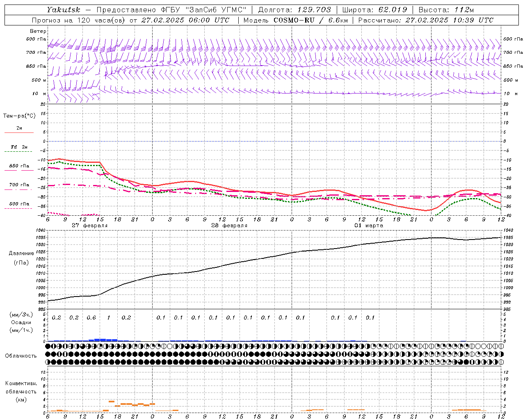Click the 27 февраля date label
Image resolution: width=525 pixels, height=420 pixels.
pos(90,226)
